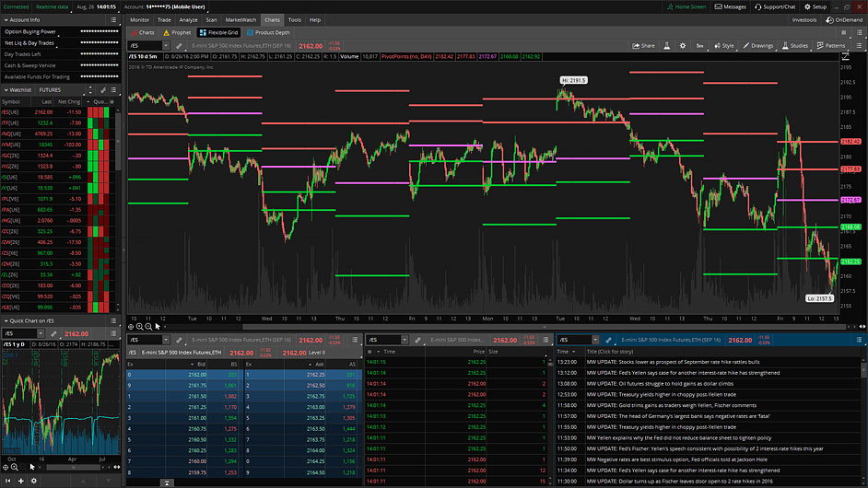Image resolution: width=868 pixels, height=488 pixels.
Task: Click expand price-axis icon at chart top right
Action: pos(845,56)
